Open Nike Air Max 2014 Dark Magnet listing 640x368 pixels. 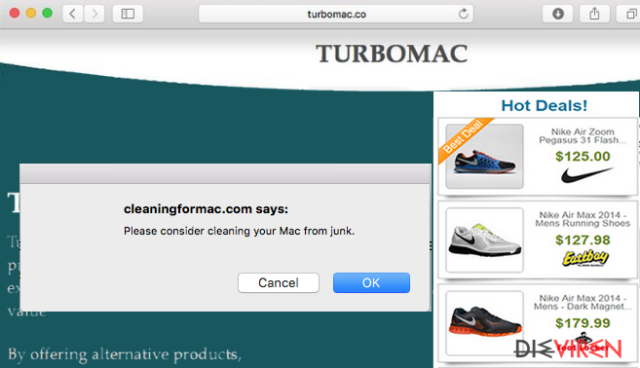pyautogui.click(x=582, y=302)
